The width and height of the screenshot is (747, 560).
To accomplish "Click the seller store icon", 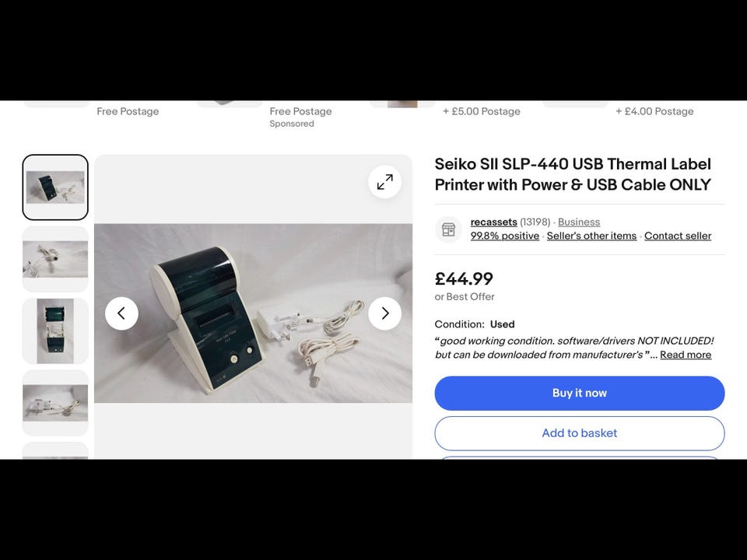I will [x=448, y=229].
